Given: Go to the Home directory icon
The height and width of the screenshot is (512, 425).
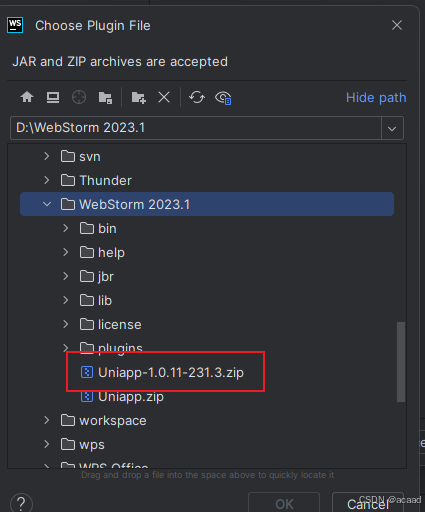Looking at the screenshot, I should pyautogui.click(x=27, y=98).
